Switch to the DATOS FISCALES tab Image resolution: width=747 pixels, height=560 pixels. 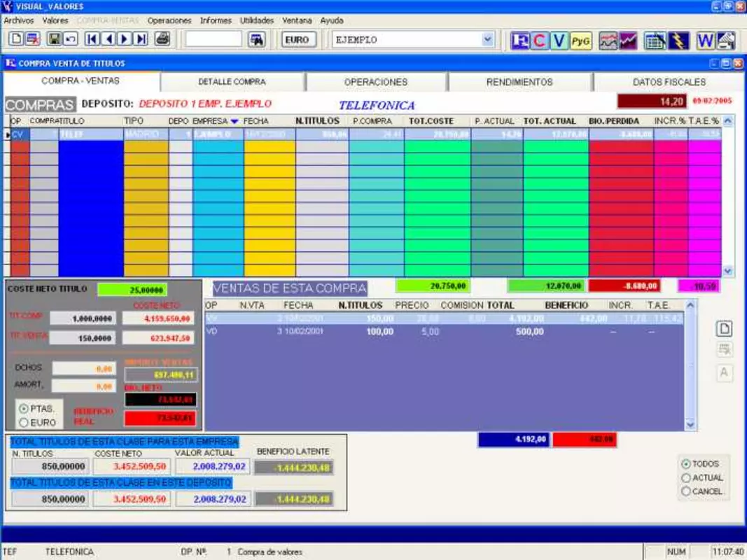coord(669,82)
